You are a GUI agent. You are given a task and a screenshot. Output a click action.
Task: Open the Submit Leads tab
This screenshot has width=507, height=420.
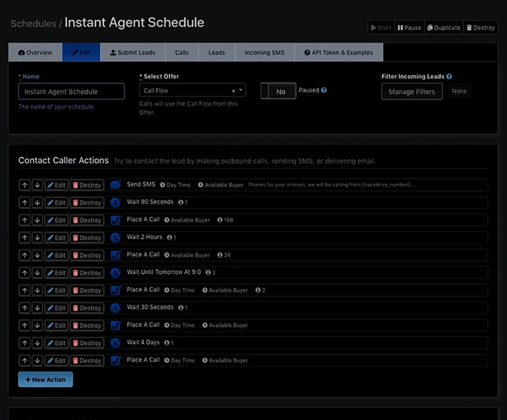pos(133,52)
